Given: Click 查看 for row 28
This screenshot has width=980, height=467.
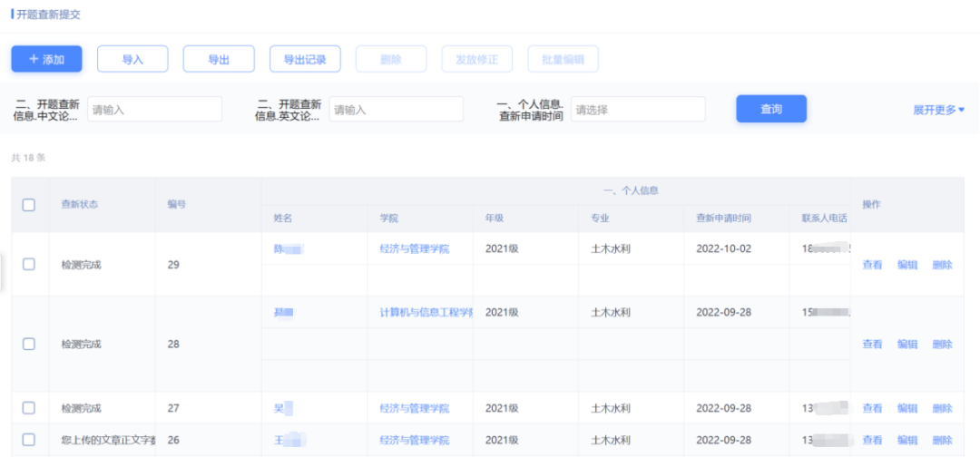Looking at the screenshot, I should point(873,344).
